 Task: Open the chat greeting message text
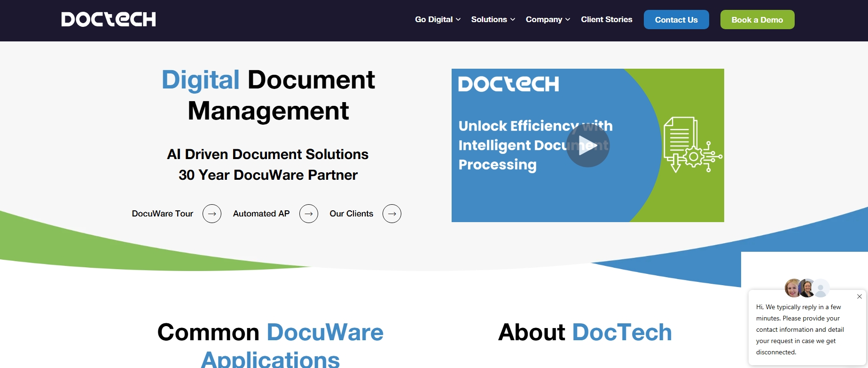coord(800,329)
